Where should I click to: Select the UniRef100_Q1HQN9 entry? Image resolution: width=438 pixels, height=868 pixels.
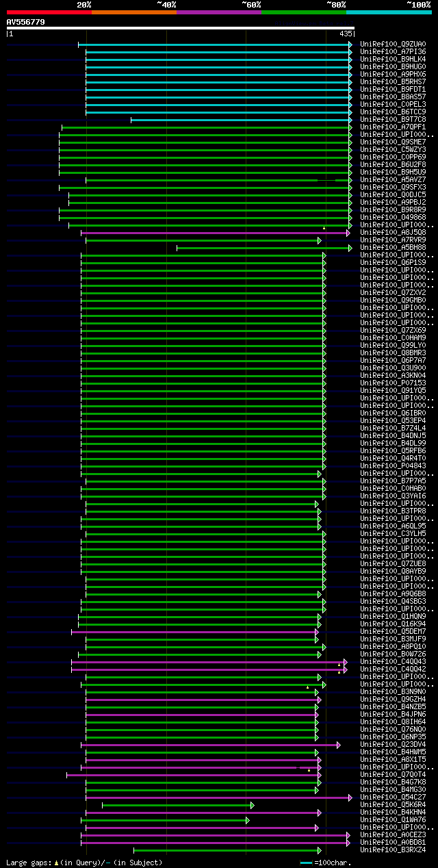tap(393, 617)
